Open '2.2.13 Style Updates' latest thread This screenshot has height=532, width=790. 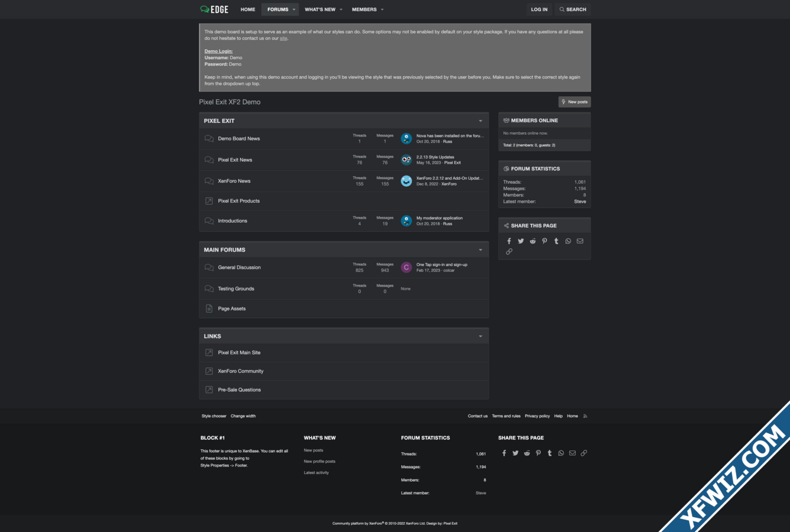(x=435, y=157)
